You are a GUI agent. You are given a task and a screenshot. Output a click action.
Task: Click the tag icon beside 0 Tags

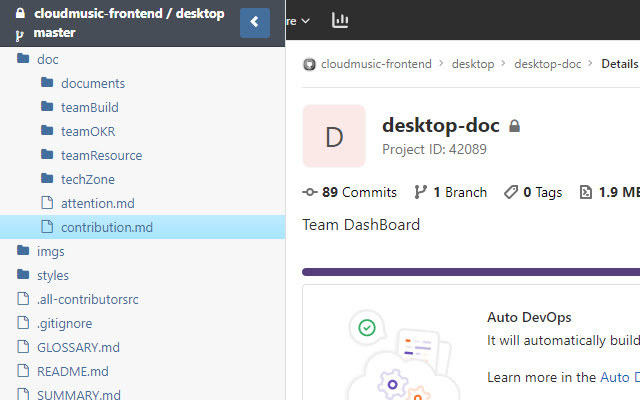point(511,192)
